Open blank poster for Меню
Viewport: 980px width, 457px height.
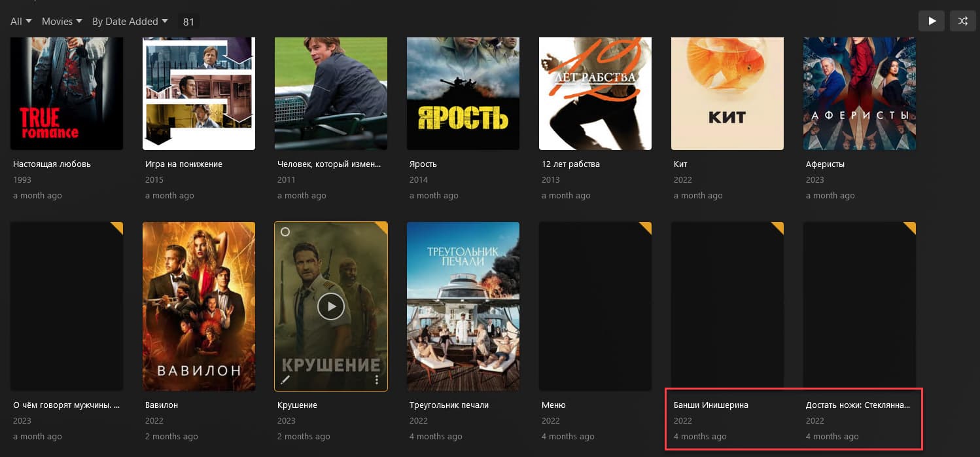595,306
